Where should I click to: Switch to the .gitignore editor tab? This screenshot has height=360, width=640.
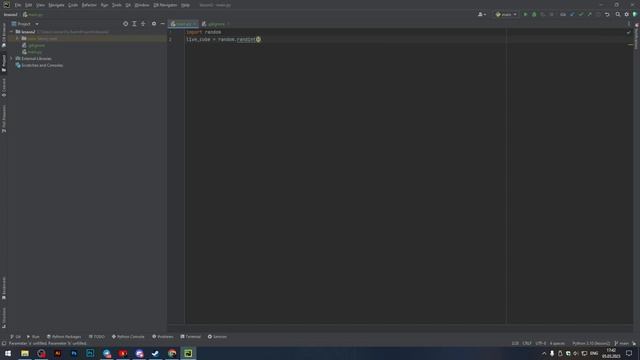[216, 24]
